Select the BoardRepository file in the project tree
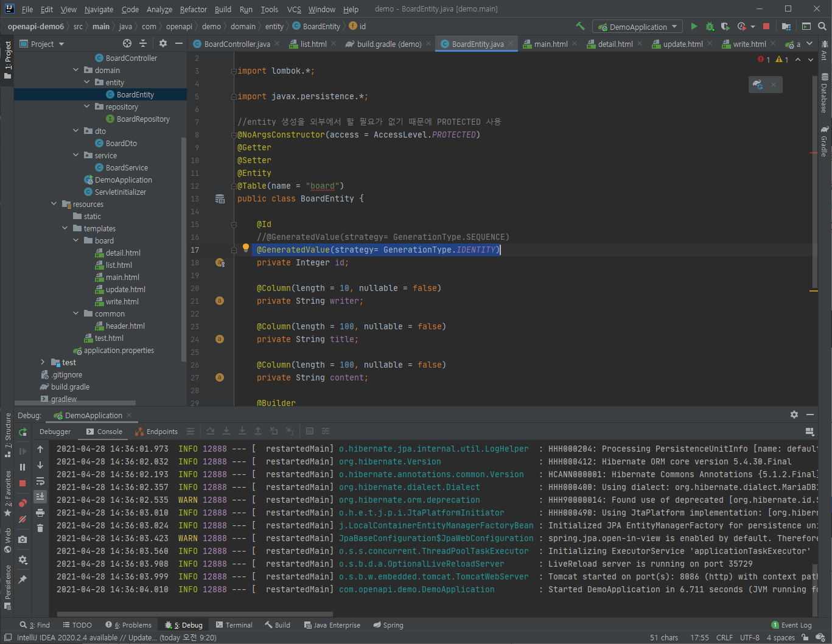 tap(143, 119)
